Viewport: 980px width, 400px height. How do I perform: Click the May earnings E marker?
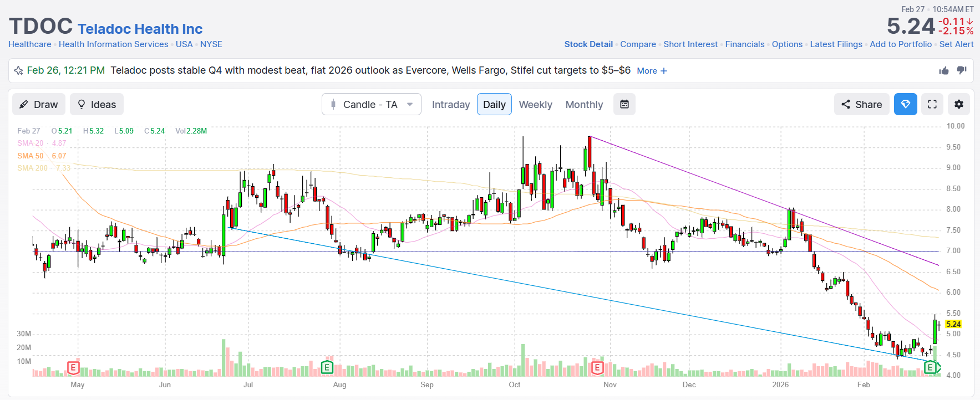(73, 367)
